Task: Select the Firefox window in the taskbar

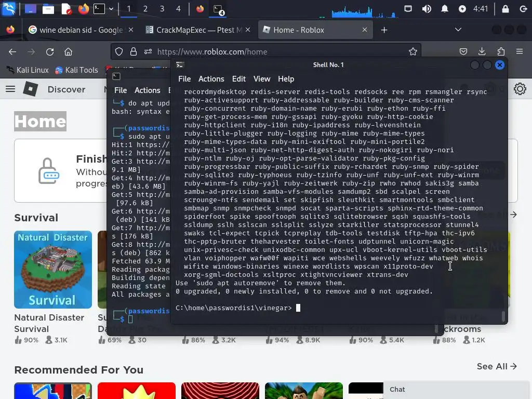Action: [200, 9]
